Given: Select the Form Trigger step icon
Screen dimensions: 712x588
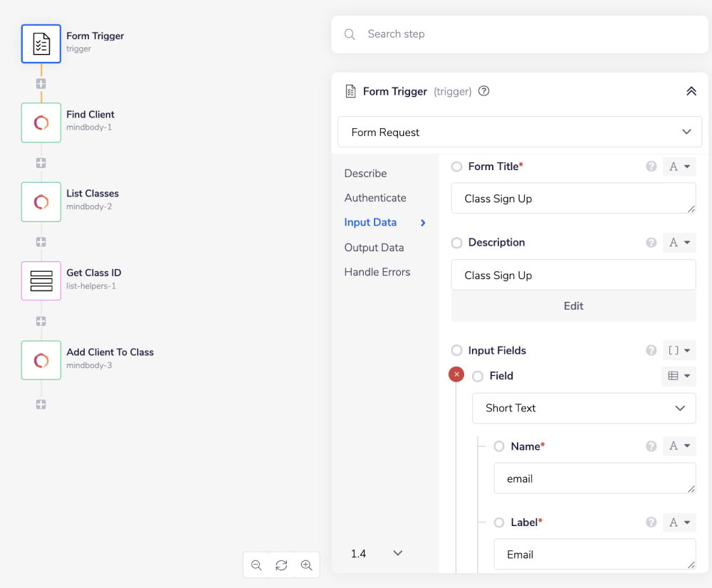Looking at the screenshot, I should click(41, 43).
